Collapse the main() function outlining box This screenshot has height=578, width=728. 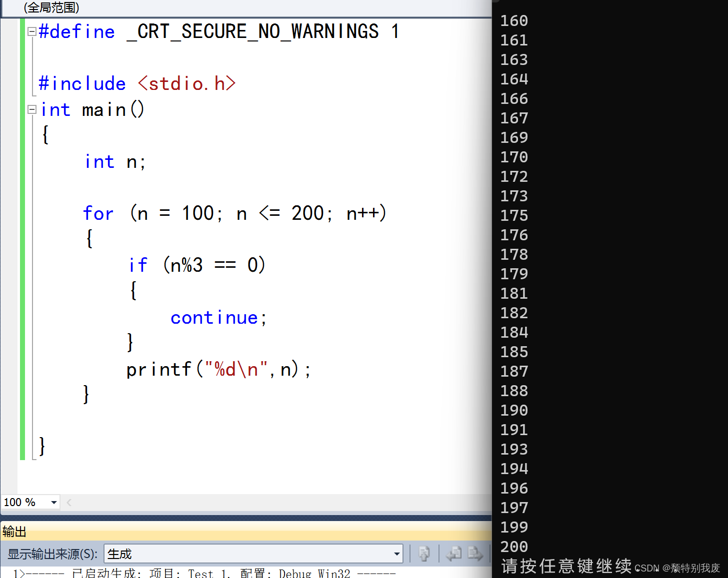32,109
